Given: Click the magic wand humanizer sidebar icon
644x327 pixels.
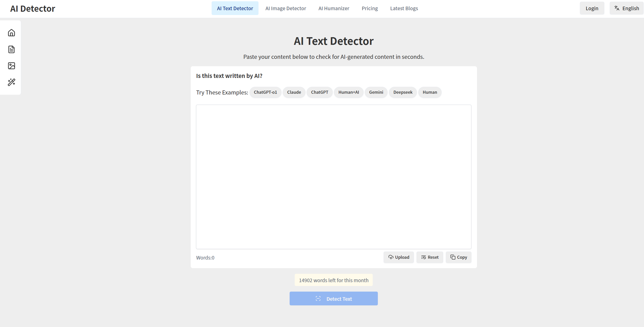Looking at the screenshot, I should (x=11, y=82).
